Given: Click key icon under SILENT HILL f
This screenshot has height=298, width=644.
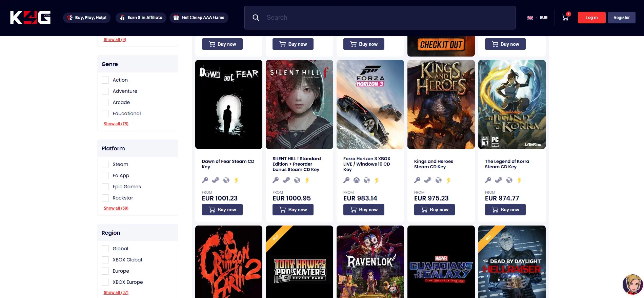Looking at the screenshot, I should [276, 180].
